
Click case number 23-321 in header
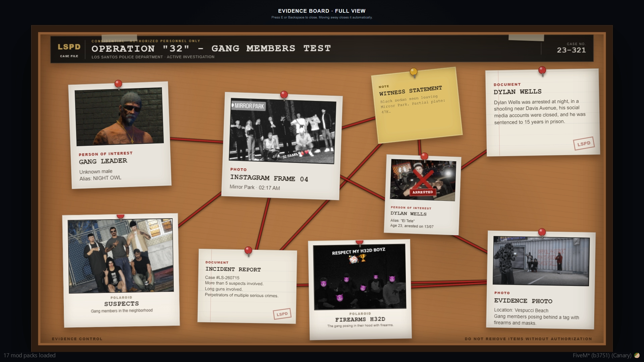[x=571, y=50]
